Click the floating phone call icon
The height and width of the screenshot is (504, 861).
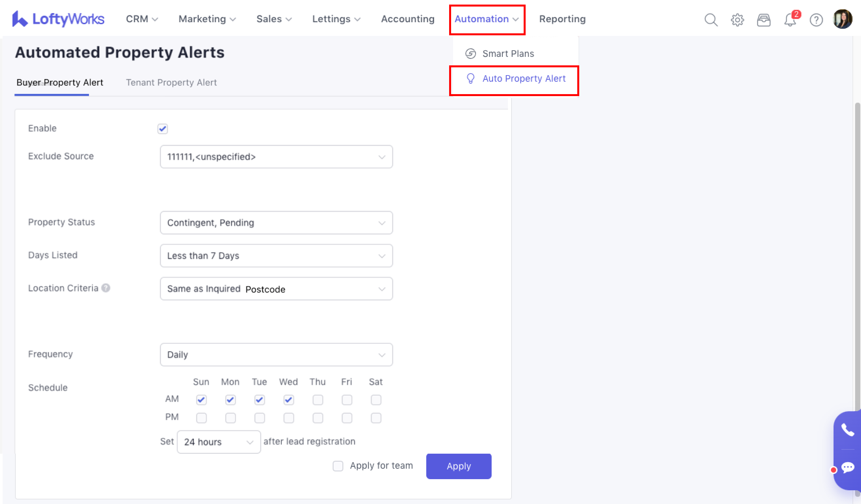(x=847, y=430)
